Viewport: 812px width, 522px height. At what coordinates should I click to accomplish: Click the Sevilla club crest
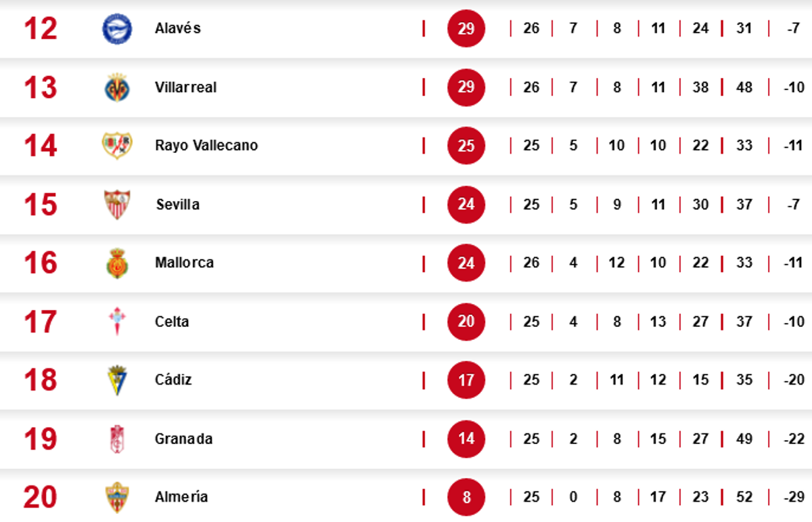tap(117, 204)
